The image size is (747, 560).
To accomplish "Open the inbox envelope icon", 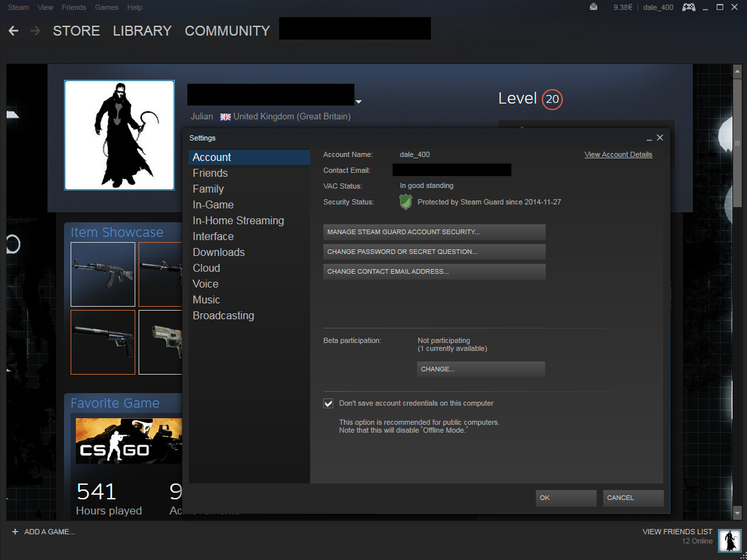I will pyautogui.click(x=593, y=7).
